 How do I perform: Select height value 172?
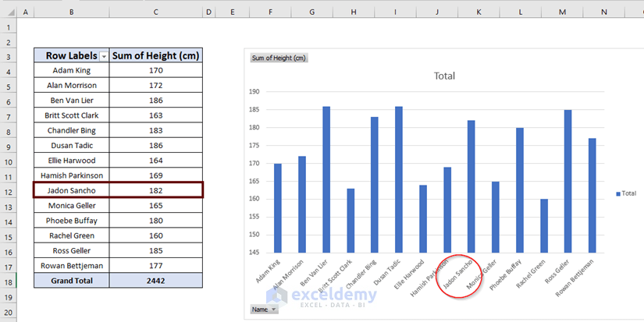pyautogui.click(x=156, y=85)
